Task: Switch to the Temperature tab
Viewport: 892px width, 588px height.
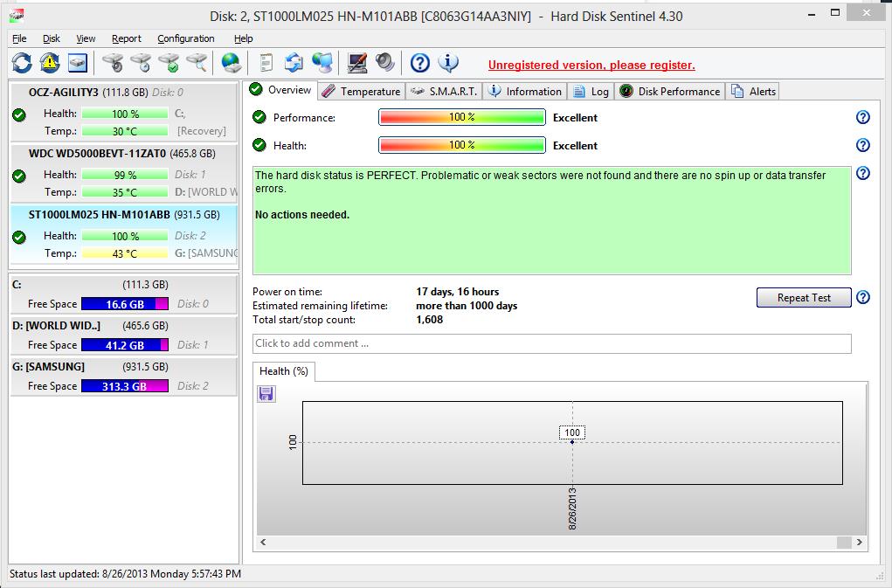Action: (x=361, y=92)
